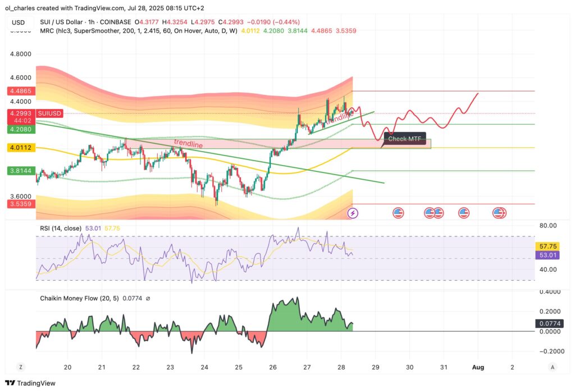
Task: Click the 53.01 RSI value badge
Action: 547,255
